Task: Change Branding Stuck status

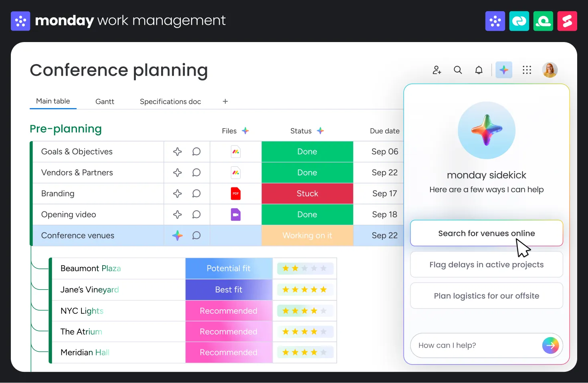Action: pyautogui.click(x=307, y=194)
